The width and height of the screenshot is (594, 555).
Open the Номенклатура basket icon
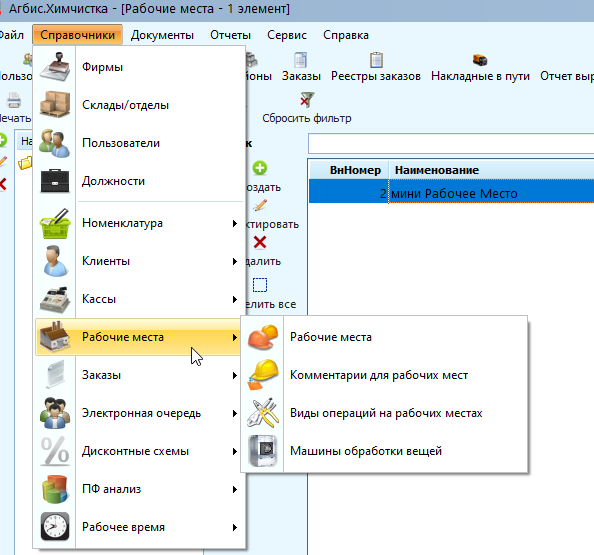pos(55,223)
